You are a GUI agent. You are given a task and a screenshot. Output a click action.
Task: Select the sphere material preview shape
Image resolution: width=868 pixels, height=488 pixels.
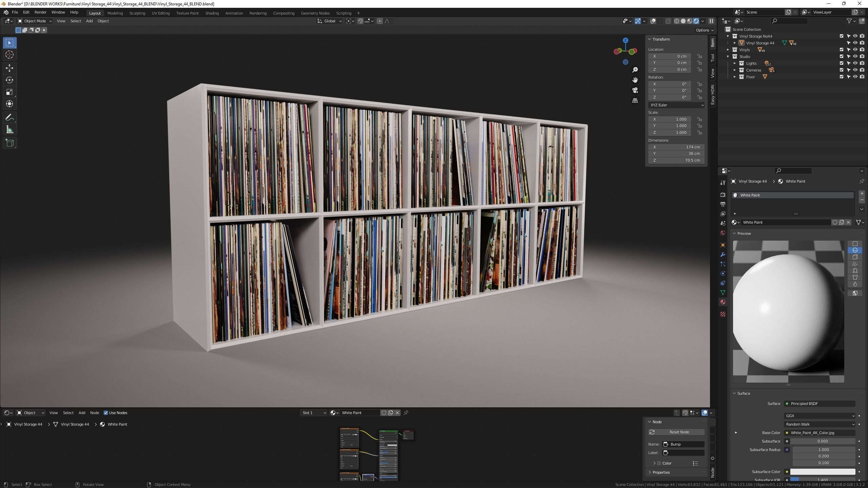pyautogui.click(x=855, y=250)
